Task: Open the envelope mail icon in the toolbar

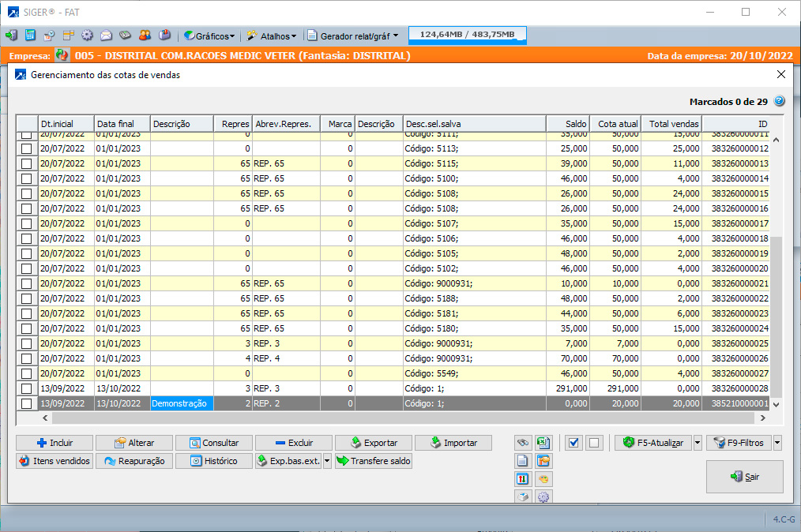Action: coord(106,36)
